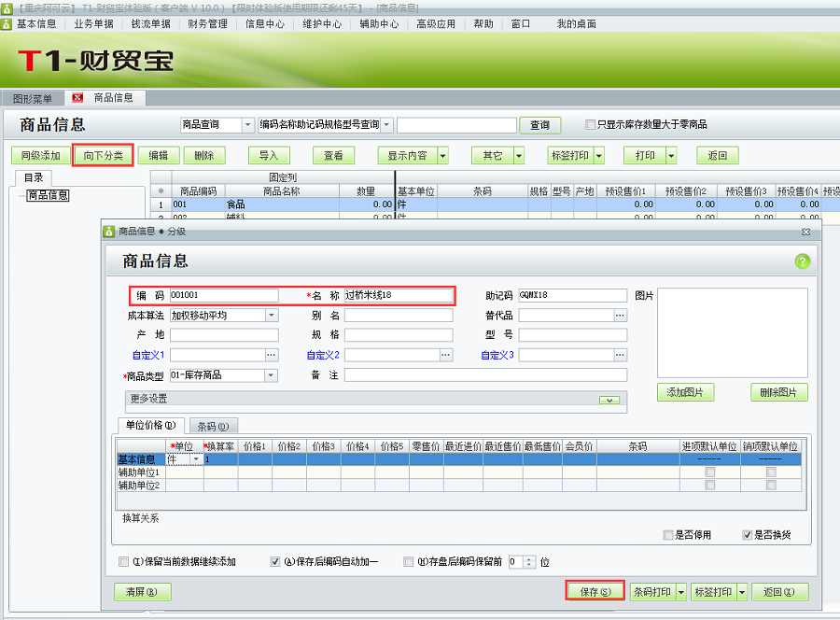
Task: Click the 同级添加 button
Action: coord(41,156)
